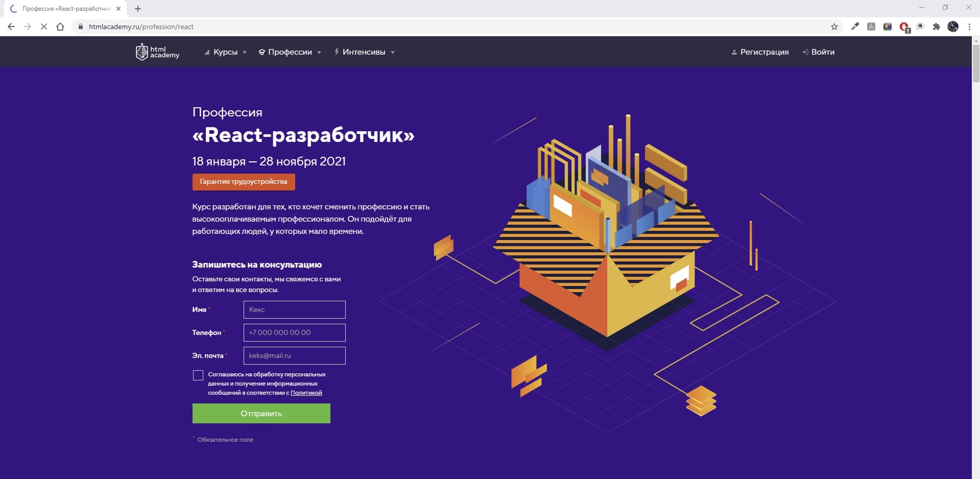Click Гарантия трудоустройства orange button
Viewport: 980px width, 479px height.
[244, 182]
